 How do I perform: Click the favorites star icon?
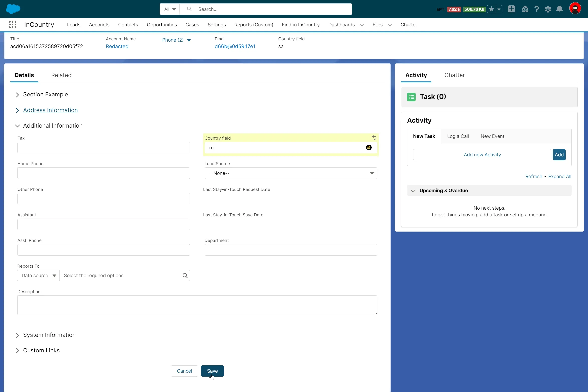click(491, 9)
